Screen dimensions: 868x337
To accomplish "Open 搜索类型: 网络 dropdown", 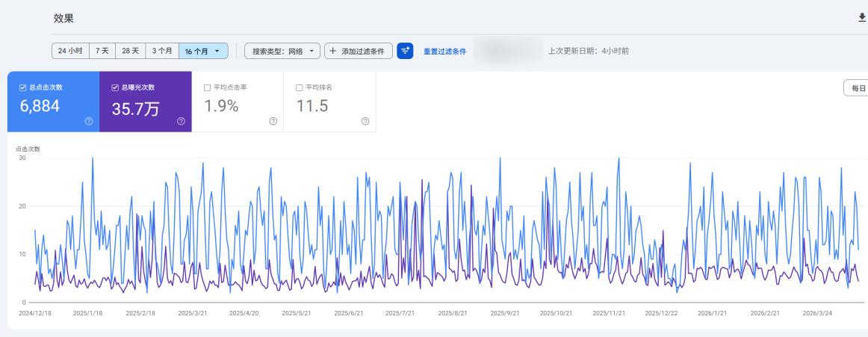I will click(x=282, y=51).
